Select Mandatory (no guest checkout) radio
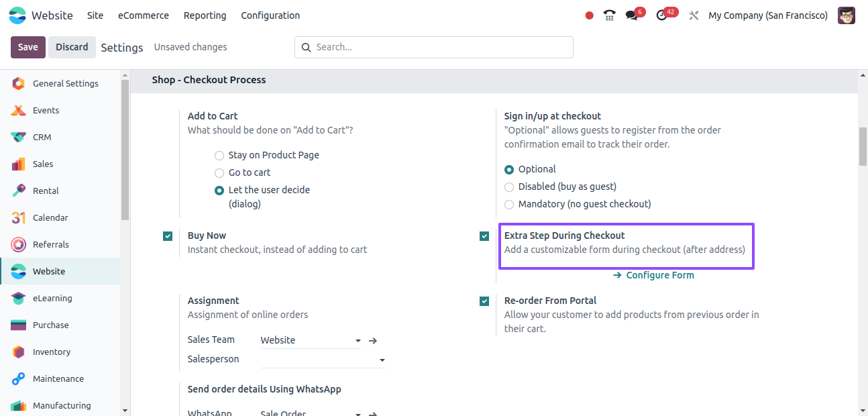 [509, 204]
